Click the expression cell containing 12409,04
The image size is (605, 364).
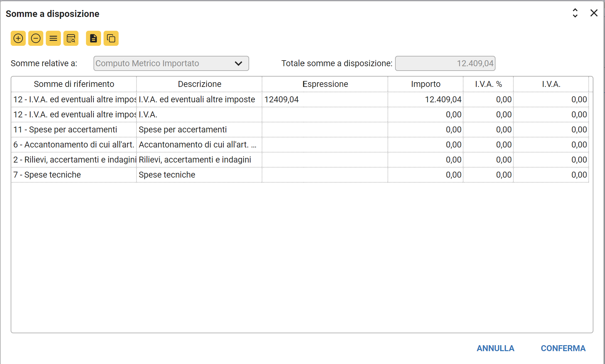click(x=325, y=99)
